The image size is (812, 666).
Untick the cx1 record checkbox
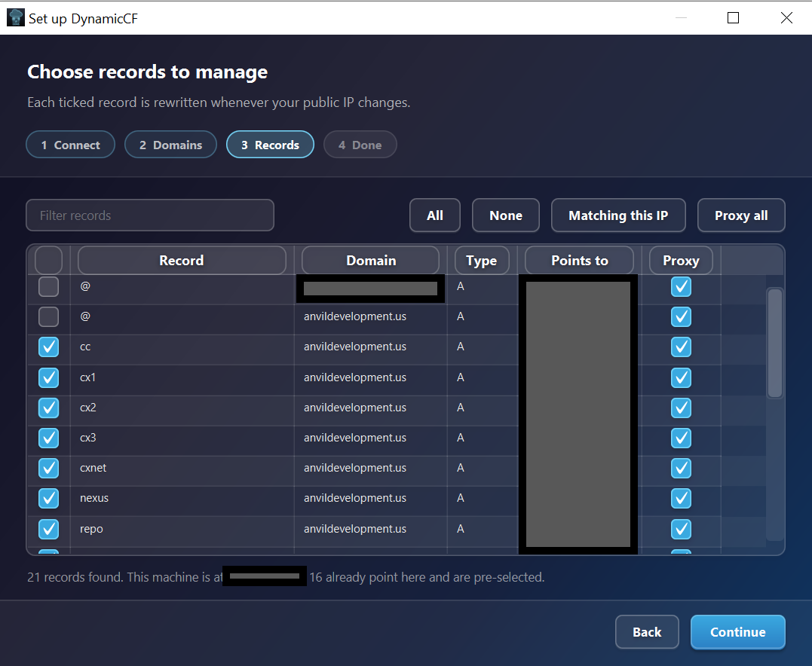(49, 377)
